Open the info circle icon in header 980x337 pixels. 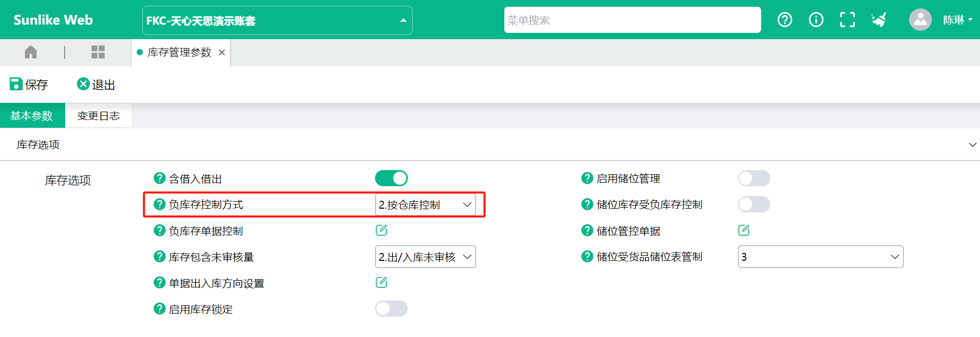816,20
